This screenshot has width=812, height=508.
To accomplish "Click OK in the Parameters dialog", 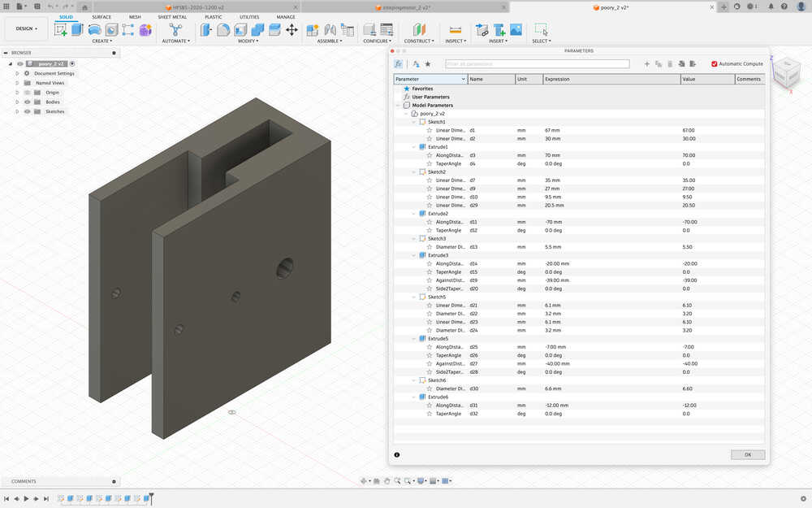I will 748,454.
